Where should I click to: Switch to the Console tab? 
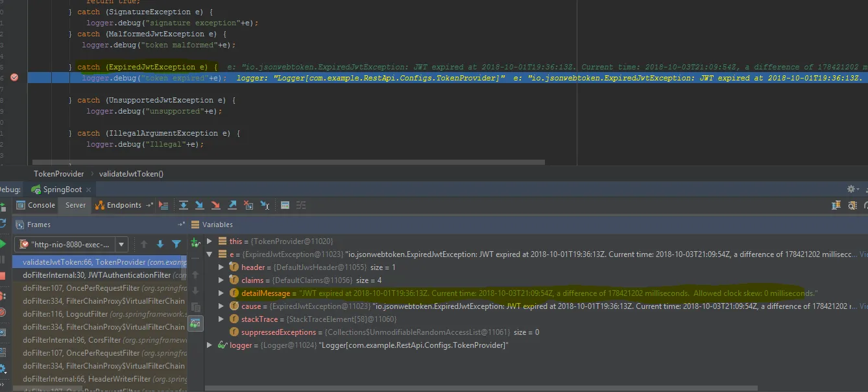point(36,205)
